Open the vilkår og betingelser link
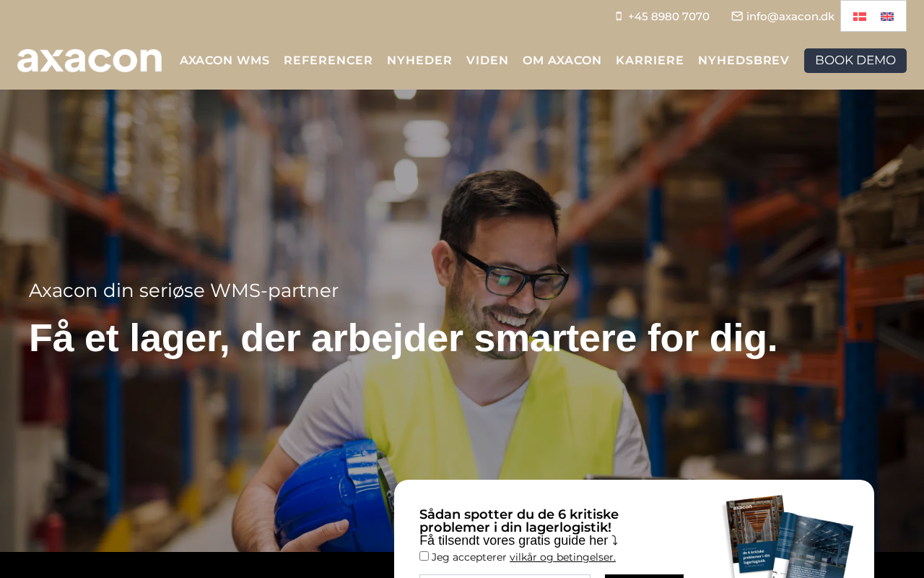This screenshot has height=578, width=924. (562, 557)
